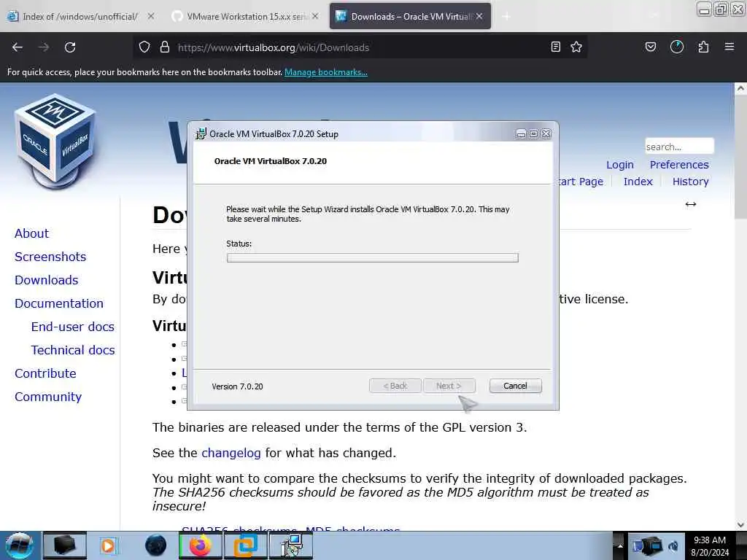Open the Firefox account circular icon

[x=677, y=47]
